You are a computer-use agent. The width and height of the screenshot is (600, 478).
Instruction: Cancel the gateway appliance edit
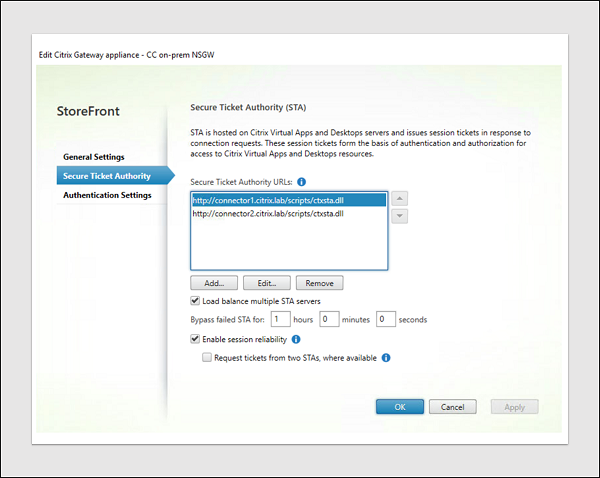pyautogui.click(x=453, y=407)
